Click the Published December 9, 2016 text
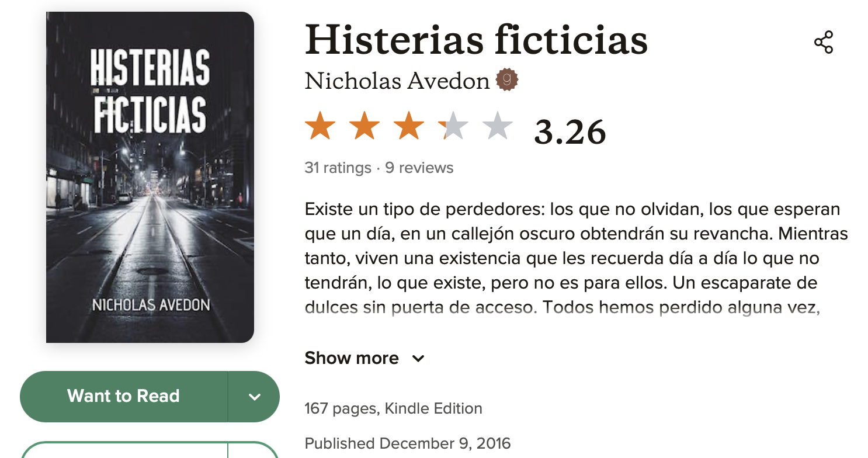This screenshot has width=868, height=458. click(x=408, y=443)
